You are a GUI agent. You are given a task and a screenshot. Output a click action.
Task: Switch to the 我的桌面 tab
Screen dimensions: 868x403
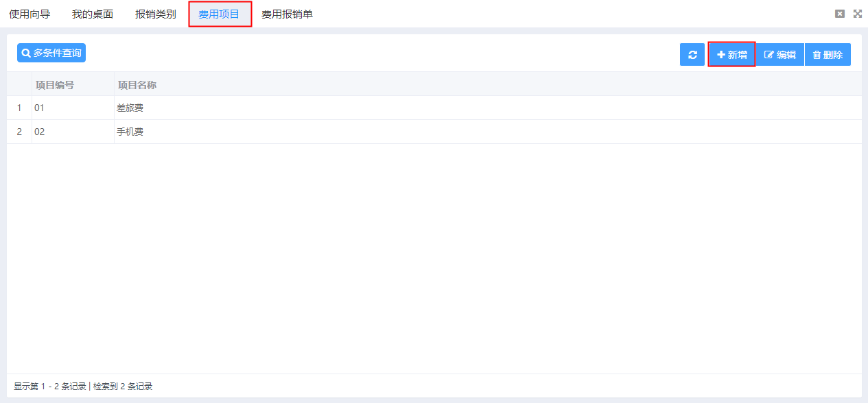tap(93, 14)
